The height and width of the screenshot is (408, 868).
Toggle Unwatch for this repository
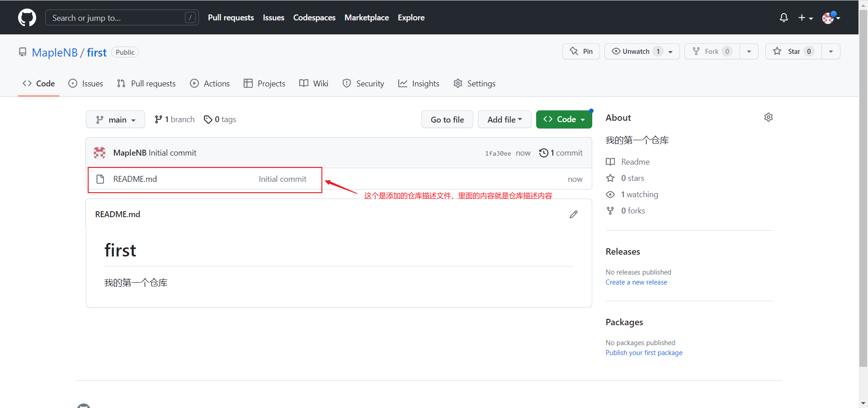(x=642, y=51)
